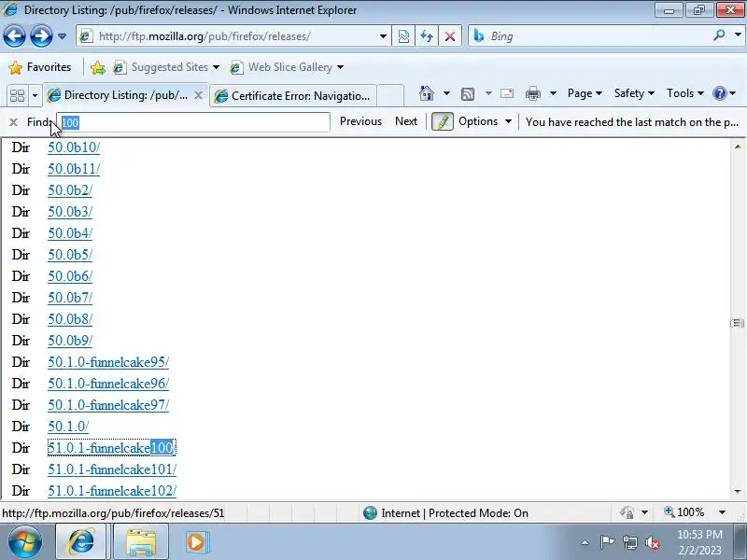Screen dimensions: 747x560
Task: Open the 50.0b2/ directory link
Action: 70,190
